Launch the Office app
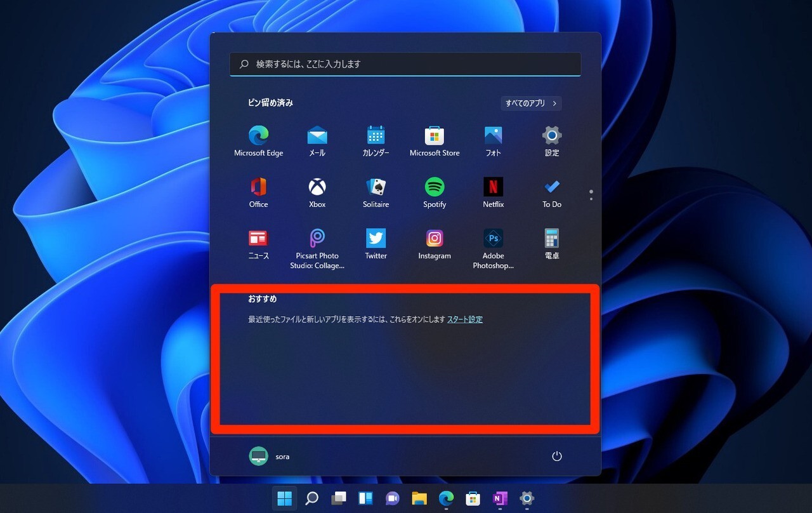The image size is (812, 513). [x=258, y=192]
